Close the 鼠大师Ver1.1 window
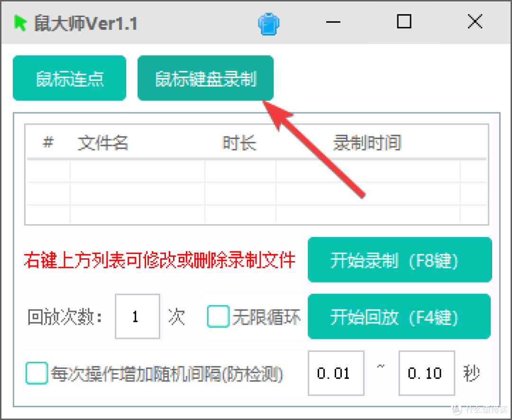 click(475, 21)
